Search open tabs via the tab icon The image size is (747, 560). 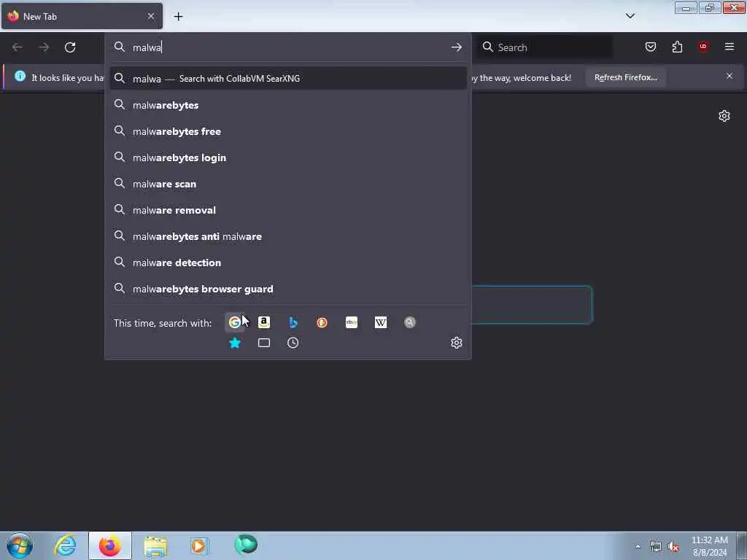(264, 343)
